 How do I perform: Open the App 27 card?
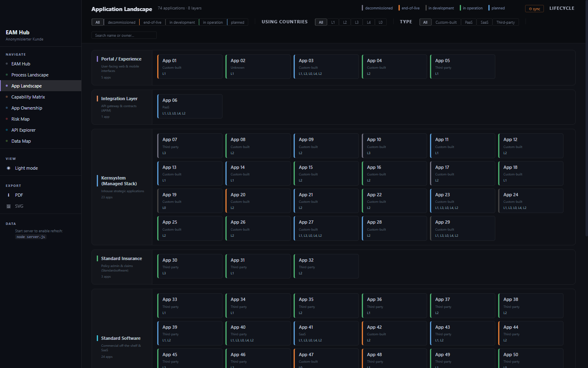pos(326,228)
